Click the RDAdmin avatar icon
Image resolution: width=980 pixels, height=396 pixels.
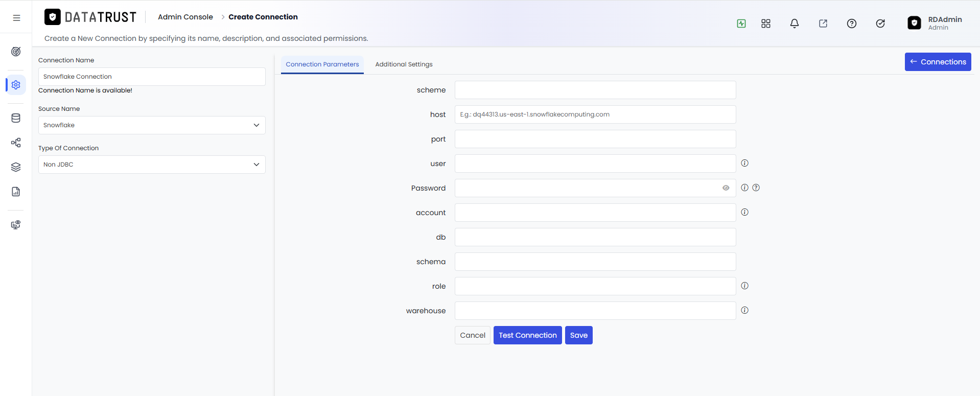pos(914,23)
